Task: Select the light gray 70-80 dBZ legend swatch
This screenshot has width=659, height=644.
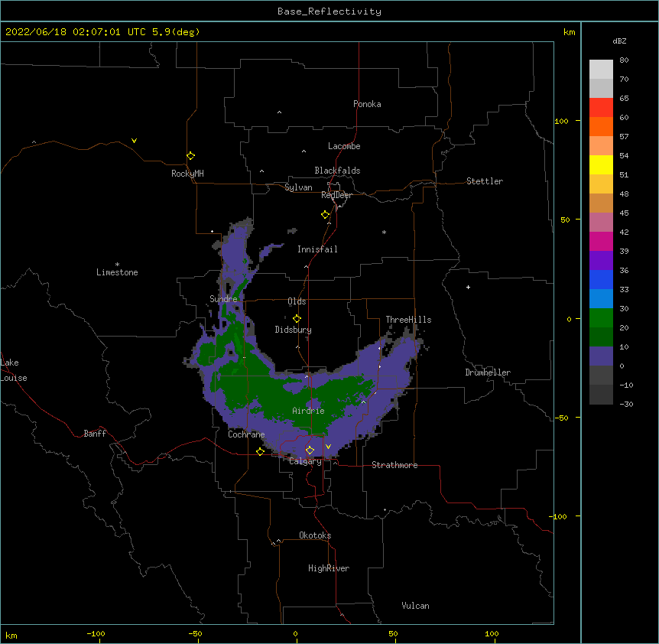Action: 601,70
